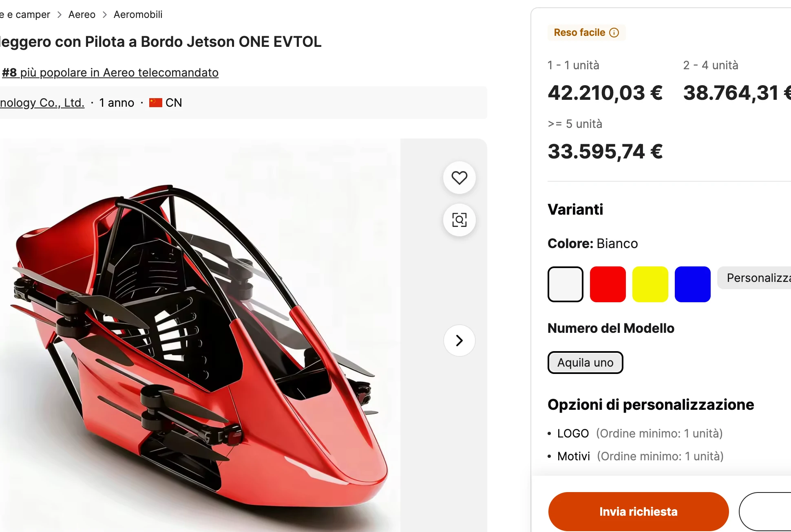Open the supplier company link
Viewport: 791px width, 532px height.
pyautogui.click(x=42, y=102)
